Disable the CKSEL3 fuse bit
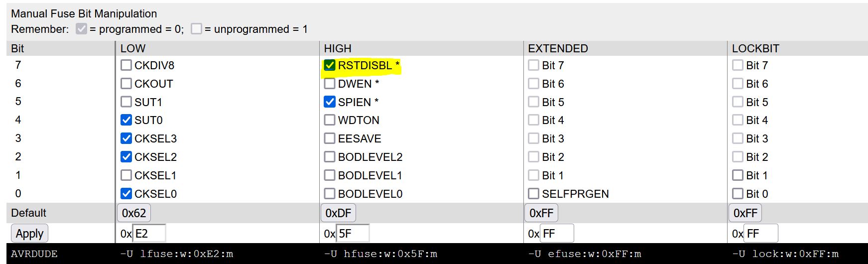Viewport: 868px width, 264px height. [126, 138]
